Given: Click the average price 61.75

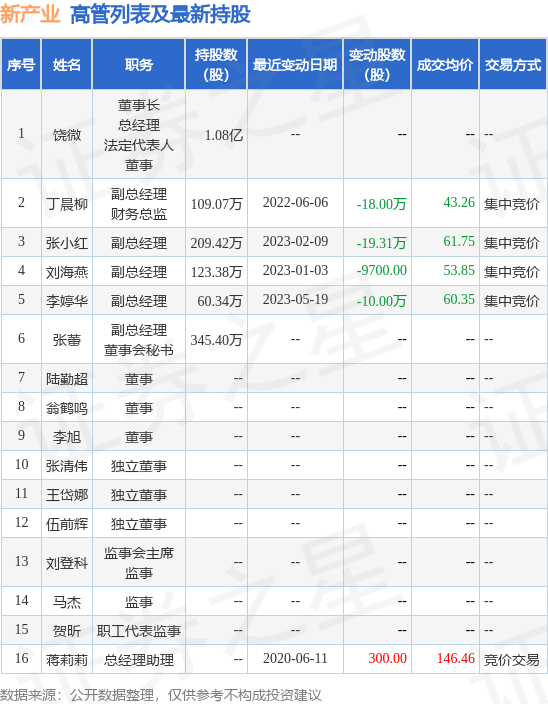Looking at the screenshot, I should [459, 242].
